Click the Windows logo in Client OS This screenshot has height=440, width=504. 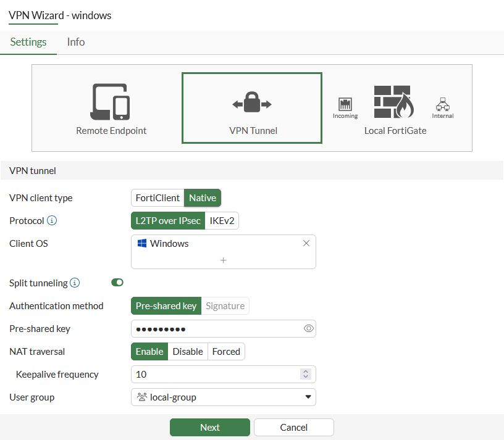(142, 243)
